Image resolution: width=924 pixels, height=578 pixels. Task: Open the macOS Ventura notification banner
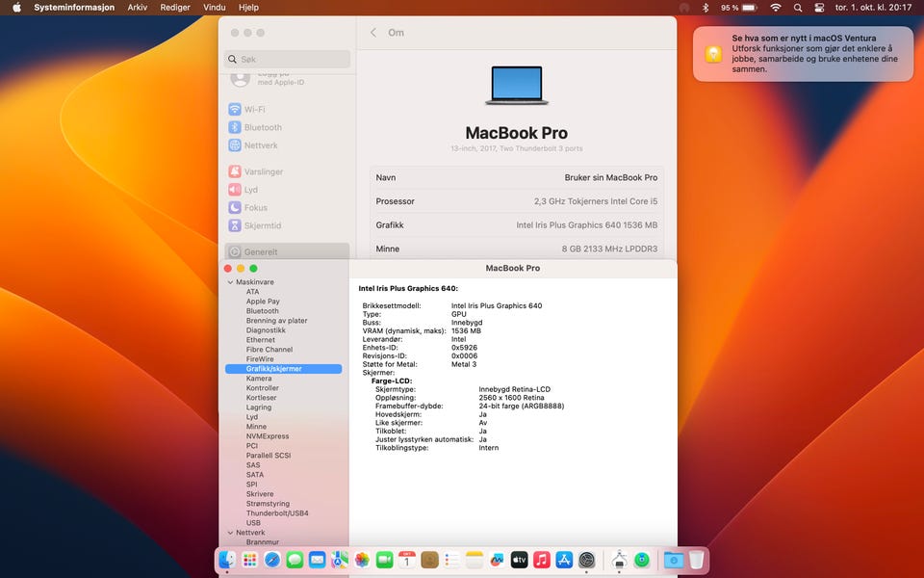pos(803,54)
